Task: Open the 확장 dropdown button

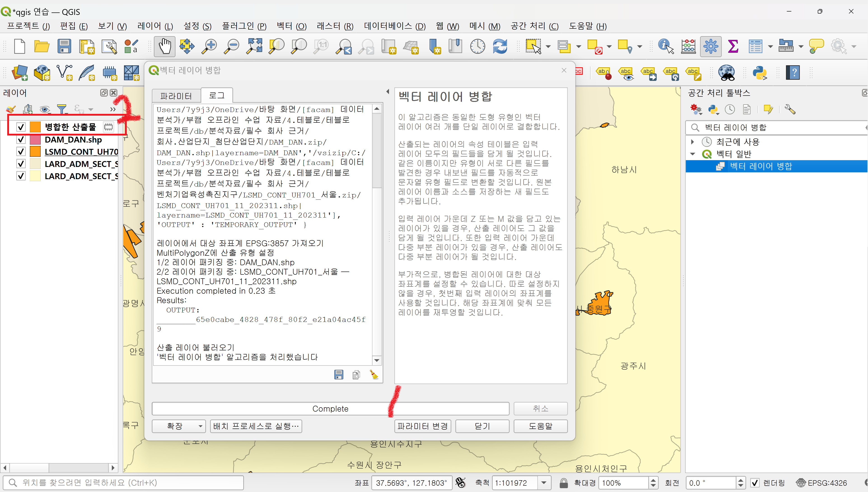Action: 179,426
